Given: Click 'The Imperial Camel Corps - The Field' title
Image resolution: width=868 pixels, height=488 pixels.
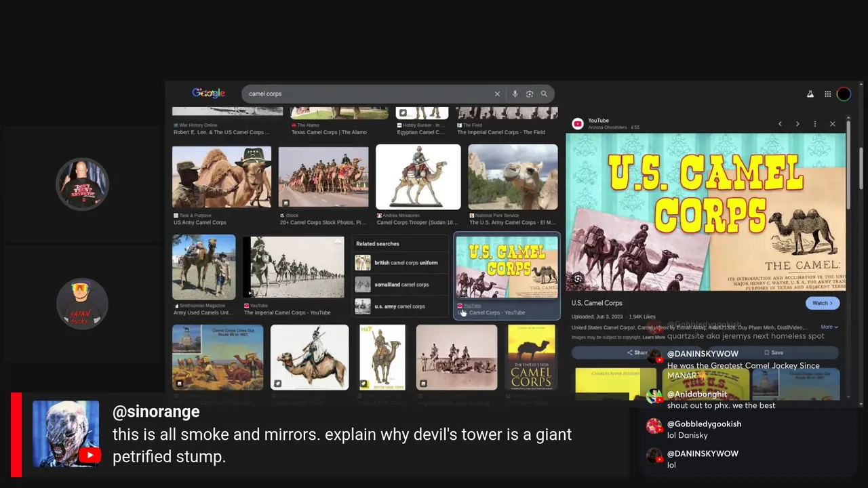Looking at the screenshot, I should 501,132.
